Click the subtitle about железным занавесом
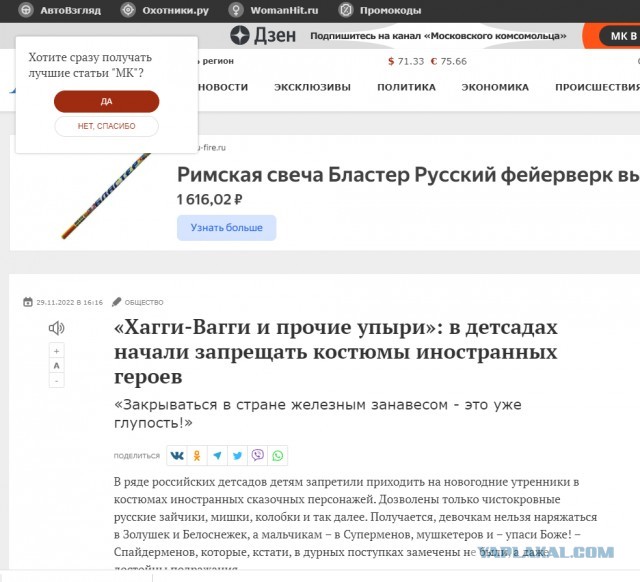640x582 pixels. pyautogui.click(x=318, y=413)
